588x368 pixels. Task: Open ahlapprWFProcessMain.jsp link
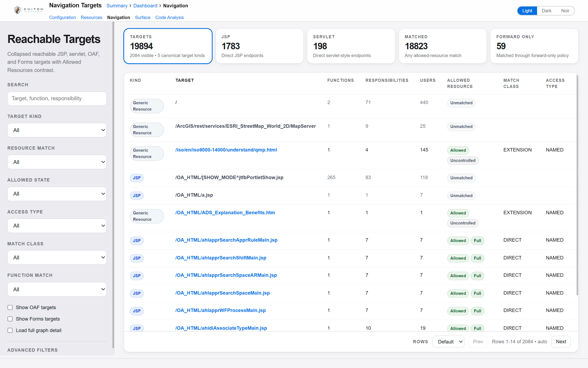pos(221,311)
